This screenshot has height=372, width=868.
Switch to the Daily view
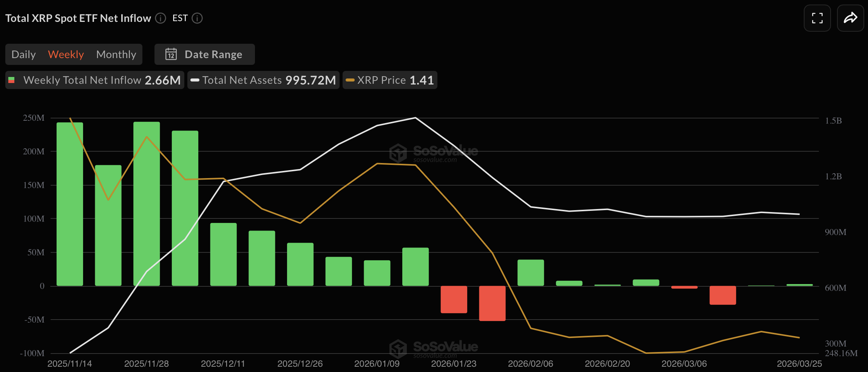(x=23, y=54)
